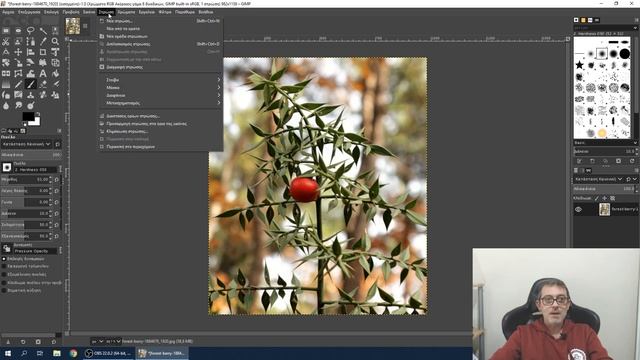Toggle Εφαρμογή τρέμουλου checkbox

click(x=4, y=267)
